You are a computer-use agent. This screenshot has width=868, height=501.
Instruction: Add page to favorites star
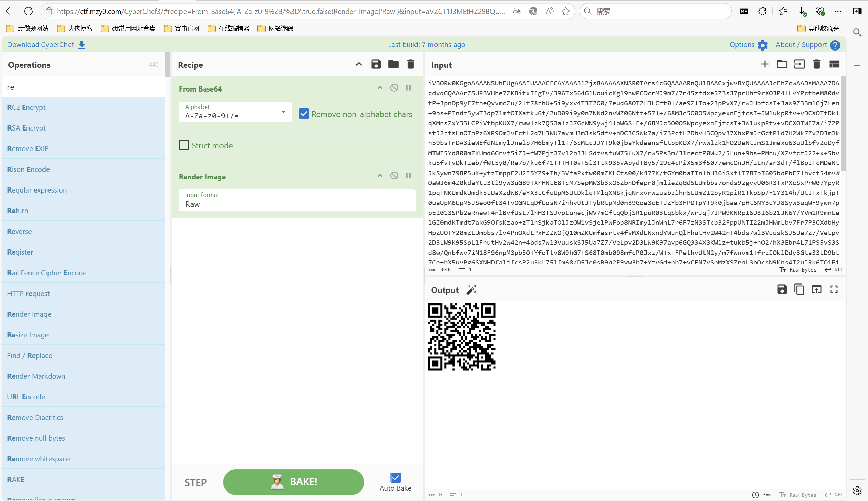tap(566, 11)
